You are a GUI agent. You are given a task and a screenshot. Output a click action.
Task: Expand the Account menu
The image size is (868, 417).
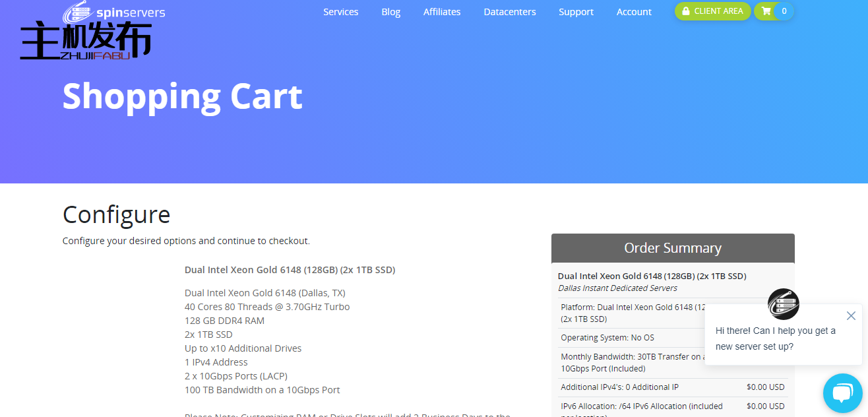634,12
